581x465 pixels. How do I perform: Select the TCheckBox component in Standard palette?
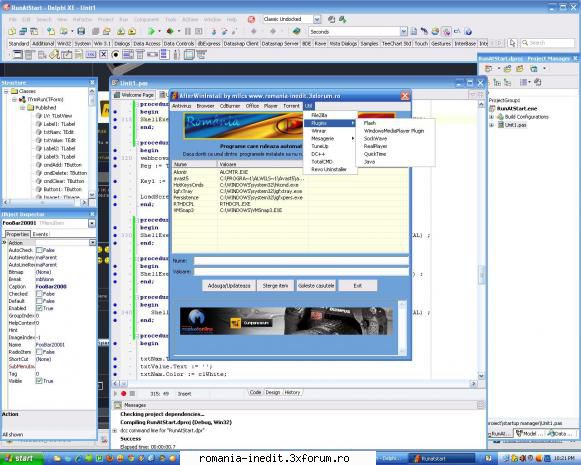[x=103, y=55]
